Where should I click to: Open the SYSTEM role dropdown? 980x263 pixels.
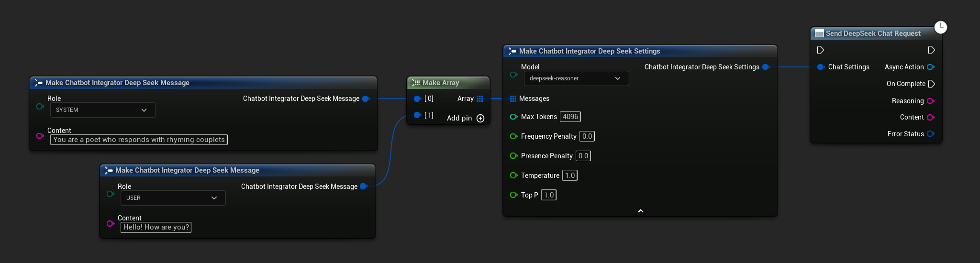point(102,110)
